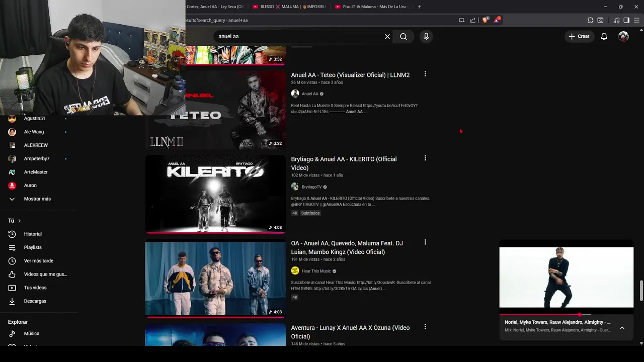644x362 pixels.
Task: Expand the miniplayer playlist chevron
Action: tap(622, 328)
